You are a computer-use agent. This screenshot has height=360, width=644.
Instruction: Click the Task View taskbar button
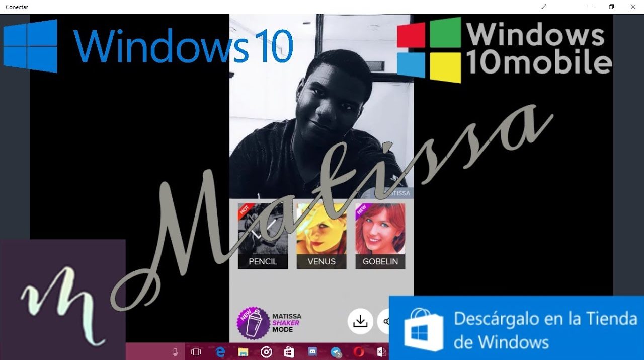(196, 352)
